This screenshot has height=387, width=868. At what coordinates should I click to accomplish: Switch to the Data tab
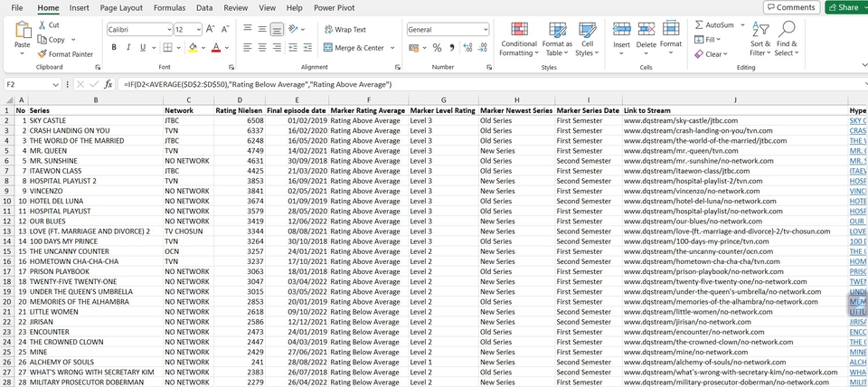point(204,8)
